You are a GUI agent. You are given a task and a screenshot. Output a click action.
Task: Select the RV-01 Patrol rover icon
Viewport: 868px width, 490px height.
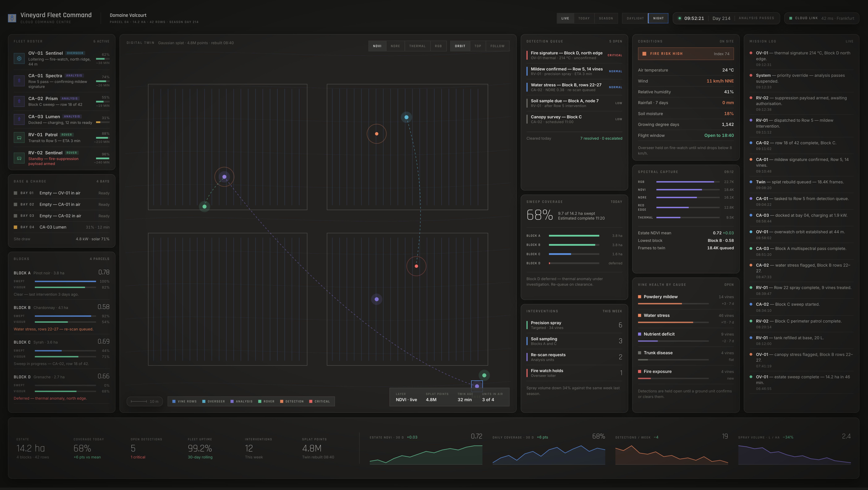19,137
